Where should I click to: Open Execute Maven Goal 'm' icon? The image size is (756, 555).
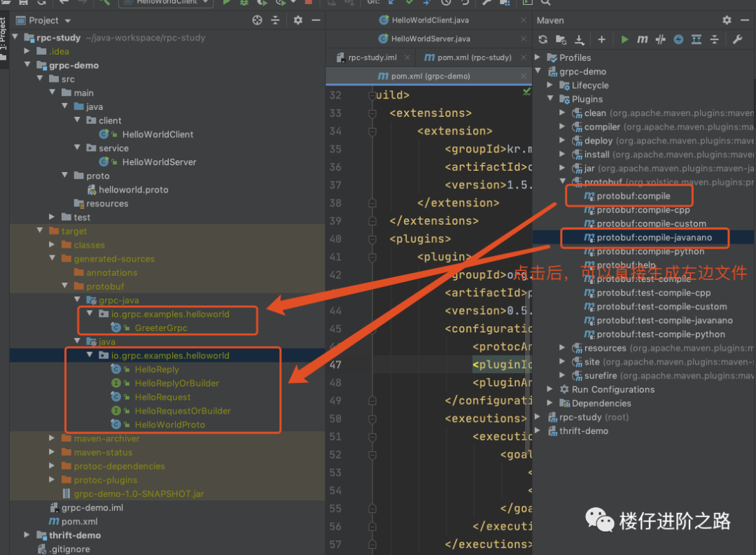(x=642, y=39)
